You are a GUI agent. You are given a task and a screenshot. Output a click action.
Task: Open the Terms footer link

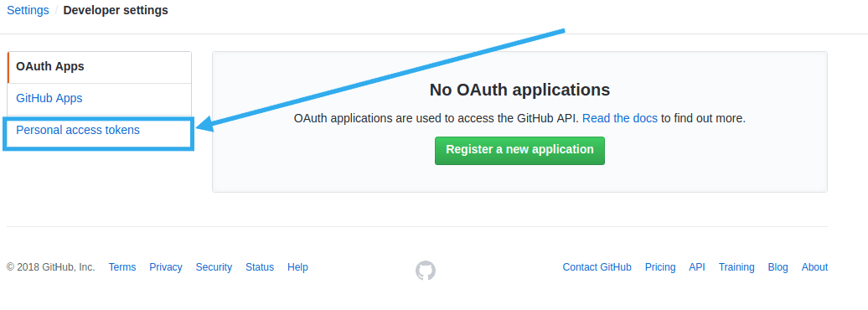[x=122, y=267]
